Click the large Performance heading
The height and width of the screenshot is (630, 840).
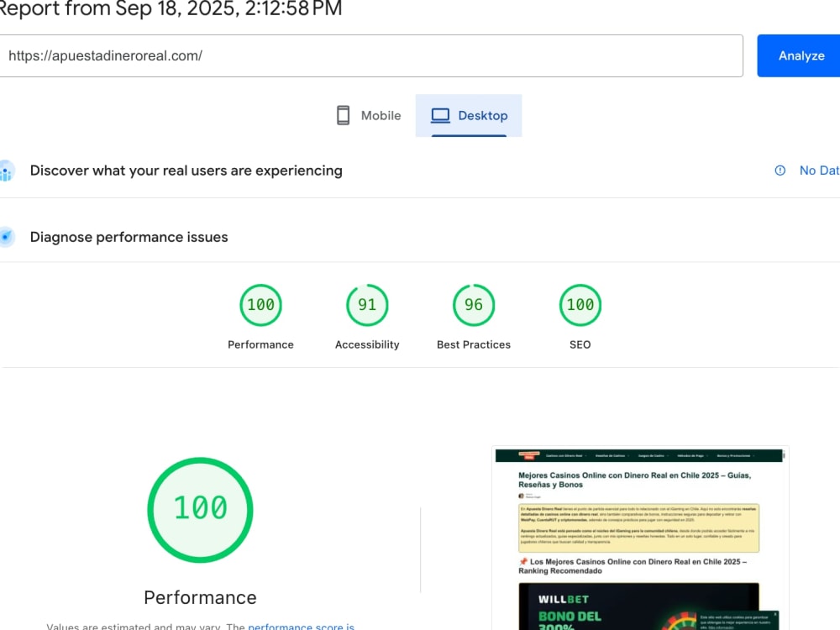[201, 597]
